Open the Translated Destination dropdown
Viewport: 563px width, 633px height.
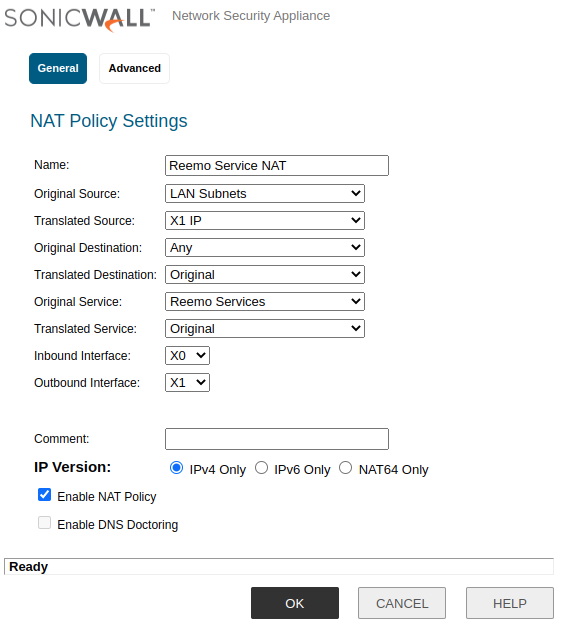[265, 275]
